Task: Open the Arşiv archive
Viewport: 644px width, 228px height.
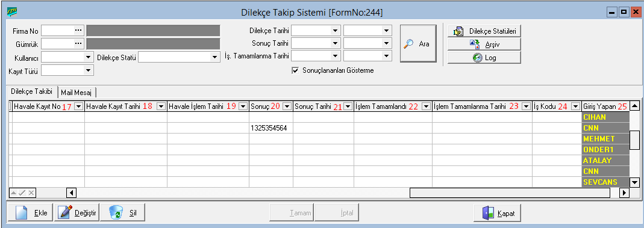Action: click(484, 45)
